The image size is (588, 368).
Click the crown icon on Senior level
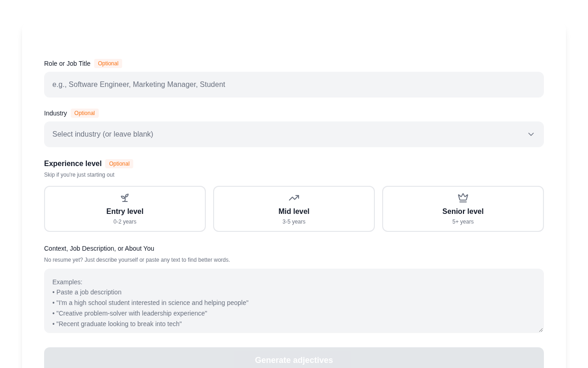coord(463,198)
